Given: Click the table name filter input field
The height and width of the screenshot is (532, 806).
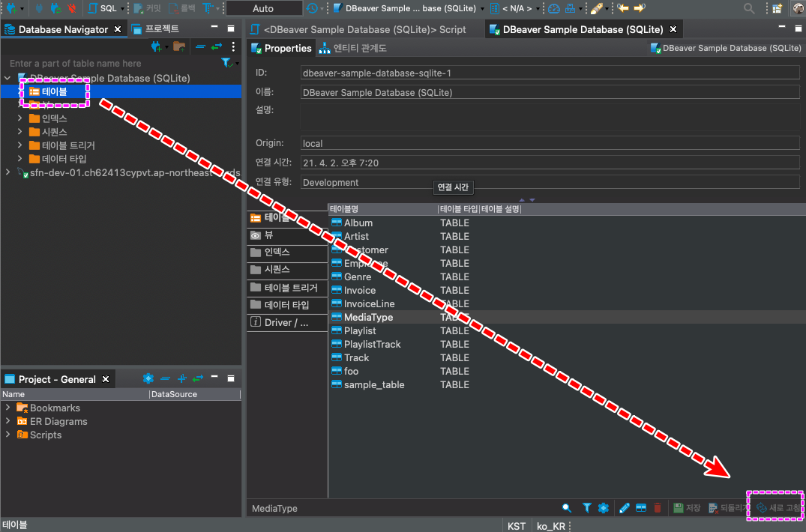Looking at the screenshot, I should coord(113,63).
